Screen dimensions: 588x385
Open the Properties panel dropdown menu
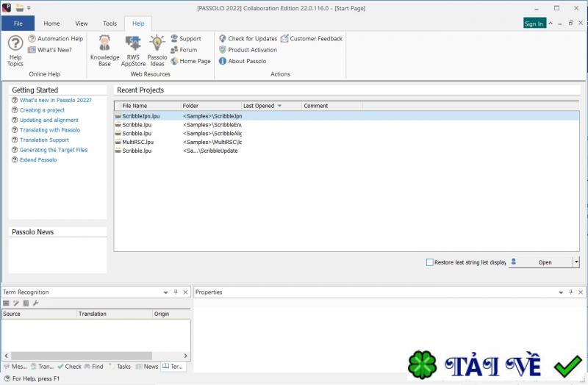[561, 292]
